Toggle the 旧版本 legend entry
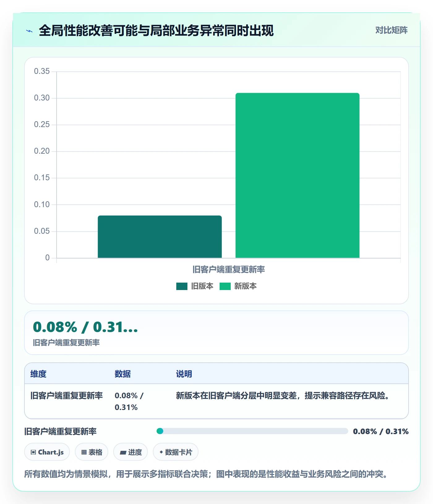The width and height of the screenshot is (433, 504). click(x=195, y=286)
